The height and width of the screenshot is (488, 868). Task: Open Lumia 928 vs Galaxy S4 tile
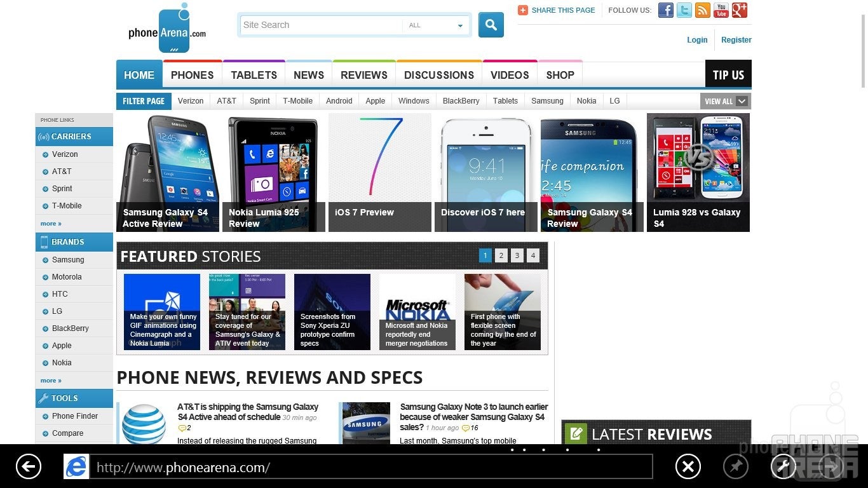click(698, 173)
